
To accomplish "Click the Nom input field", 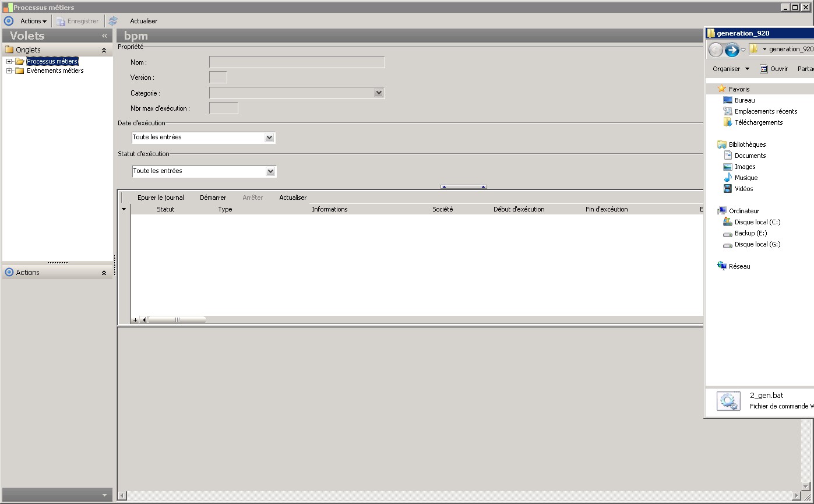I will point(297,62).
